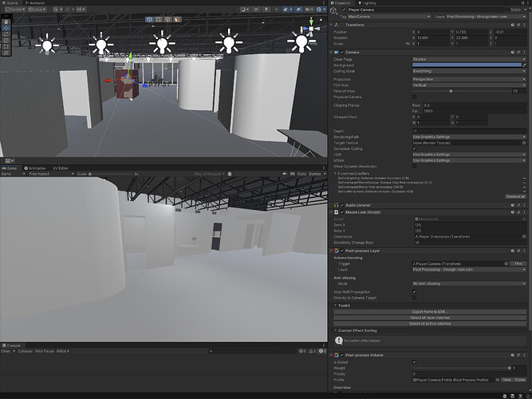532x399 pixels.
Task: Pick Background color with eyedropper
Action: pyautogui.click(x=524, y=65)
